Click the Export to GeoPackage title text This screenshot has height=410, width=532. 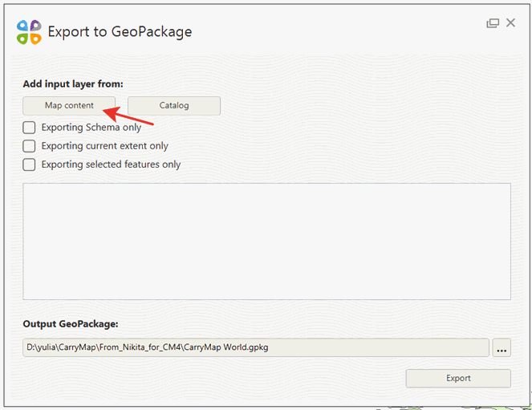[120, 31]
